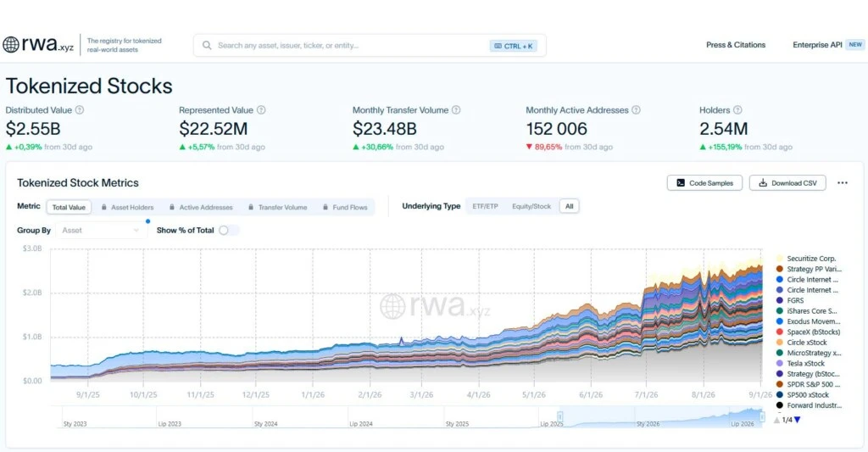Click info icon beside Holders
This screenshot has height=452, width=868.
[737, 110]
